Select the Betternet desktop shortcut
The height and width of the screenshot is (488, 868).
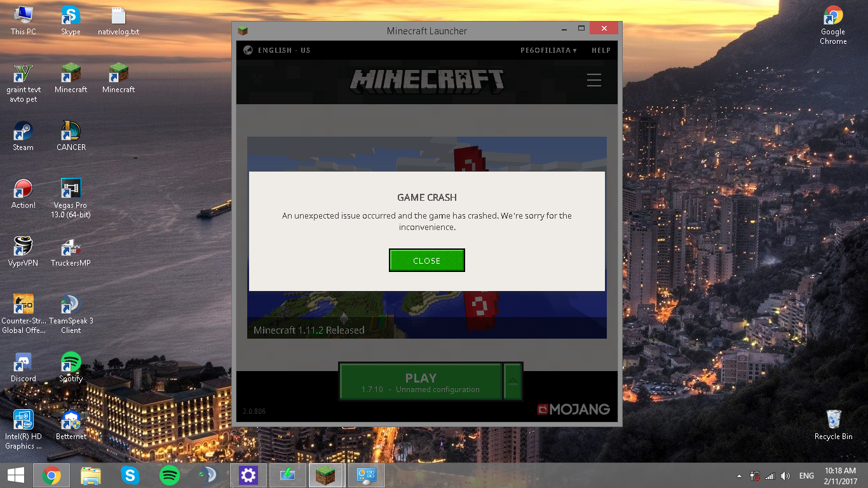(x=71, y=425)
